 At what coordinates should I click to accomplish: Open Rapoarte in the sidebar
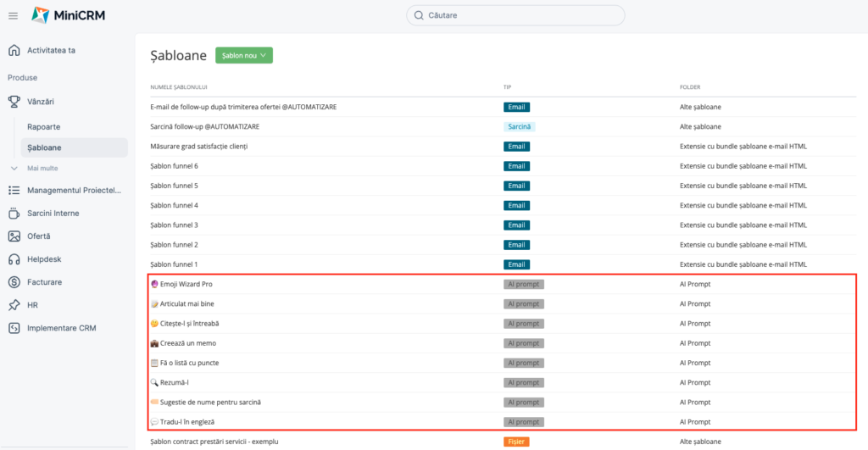44,127
